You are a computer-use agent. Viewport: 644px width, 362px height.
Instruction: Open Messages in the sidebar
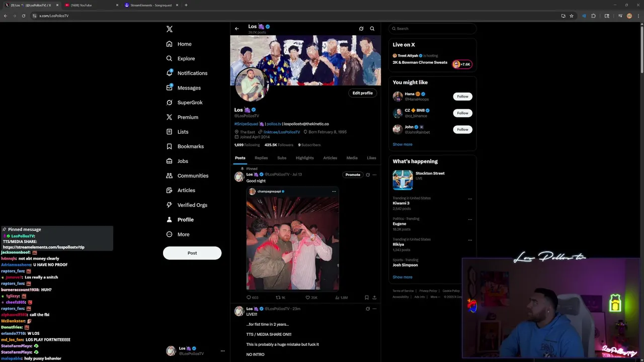pos(184,87)
